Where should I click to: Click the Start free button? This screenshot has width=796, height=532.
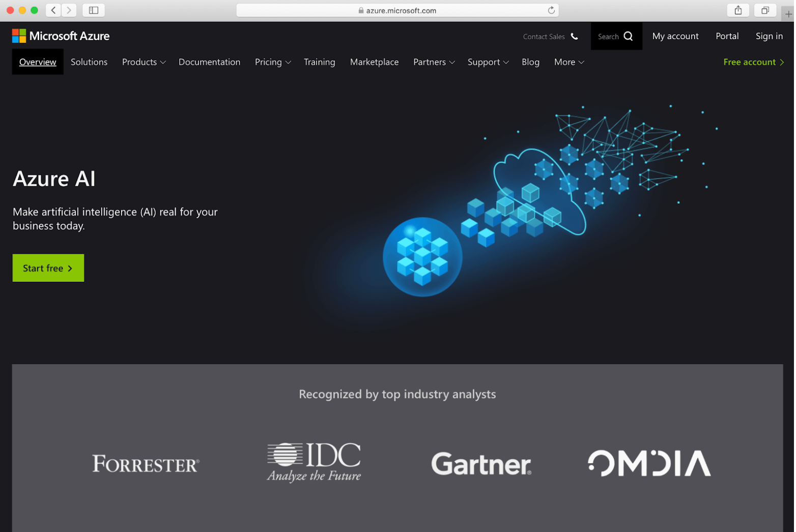tap(48, 268)
